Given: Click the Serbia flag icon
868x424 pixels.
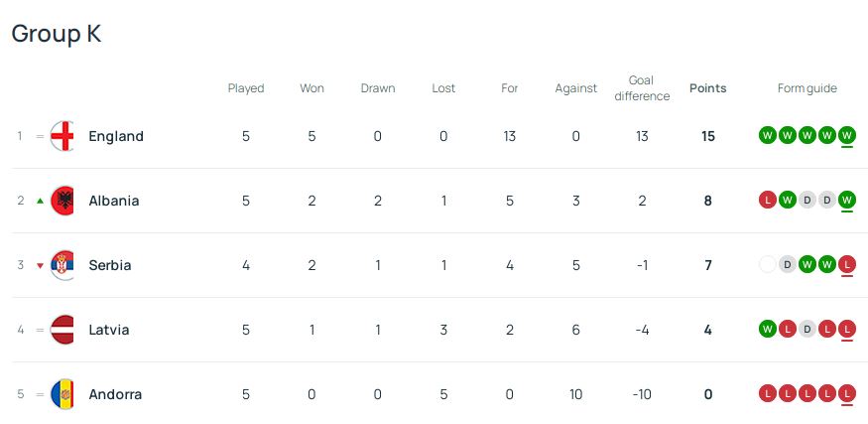Looking at the screenshot, I should point(62,265).
